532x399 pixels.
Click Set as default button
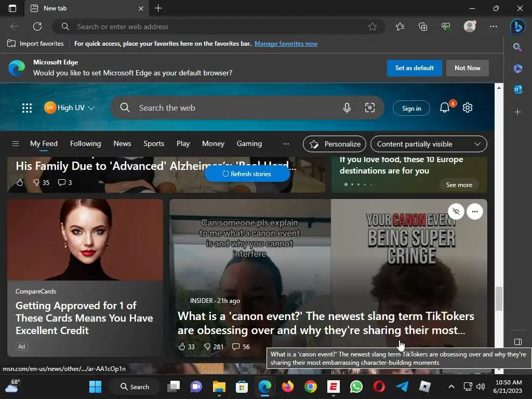coord(414,68)
